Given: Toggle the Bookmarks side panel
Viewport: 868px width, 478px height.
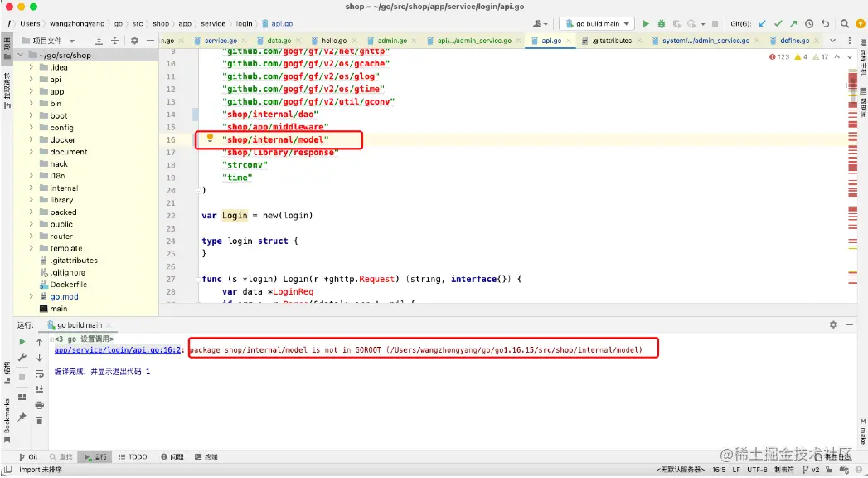Looking at the screenshot, I should [7, 421].
